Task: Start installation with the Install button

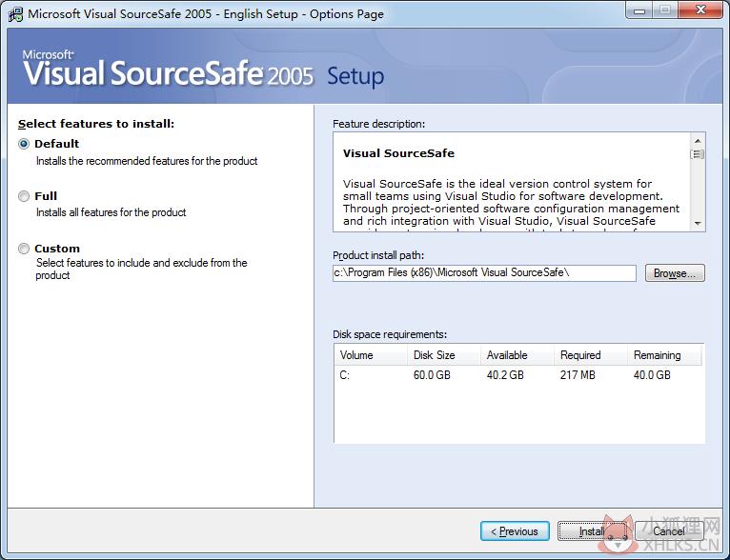Action: coord(592,531)
